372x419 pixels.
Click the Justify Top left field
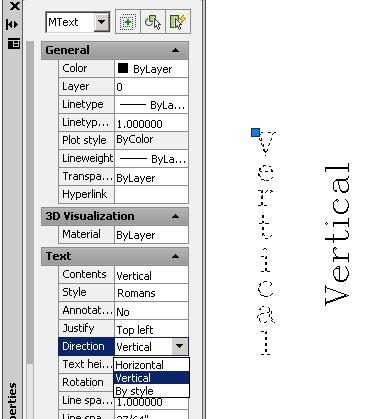pos(151,329)
